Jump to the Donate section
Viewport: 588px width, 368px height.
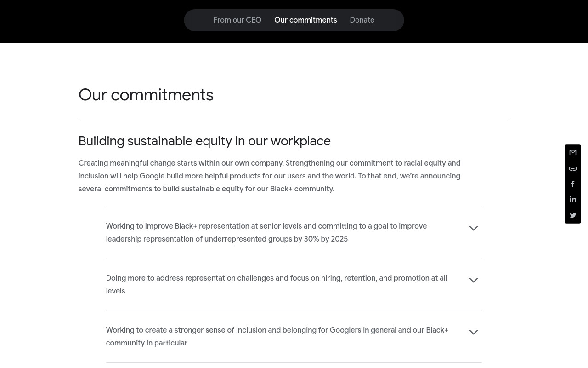point(362,20)
